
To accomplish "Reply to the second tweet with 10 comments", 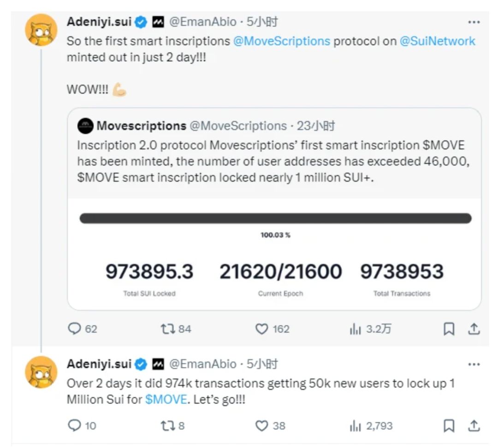I will point(74,425).
